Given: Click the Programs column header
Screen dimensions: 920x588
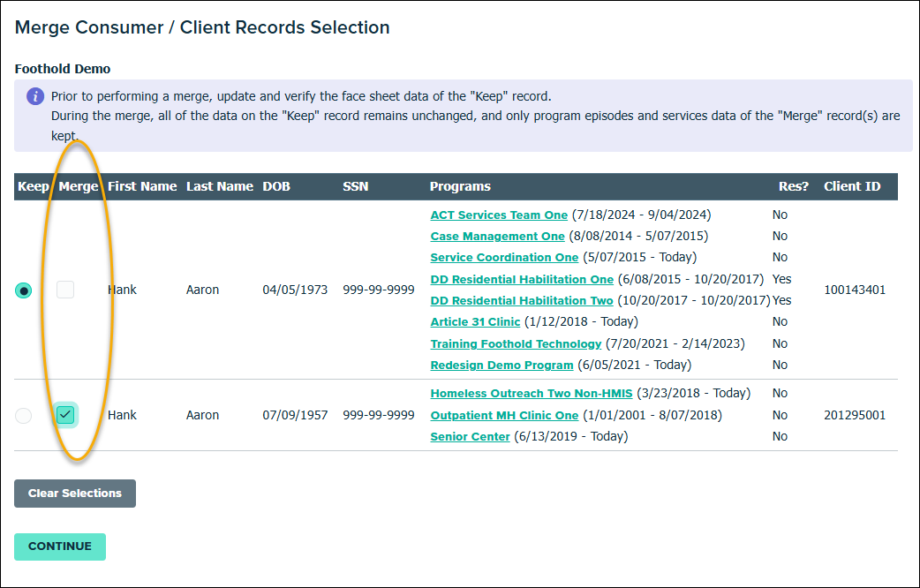Looking at the screenshot, I should tap(460, 187).
